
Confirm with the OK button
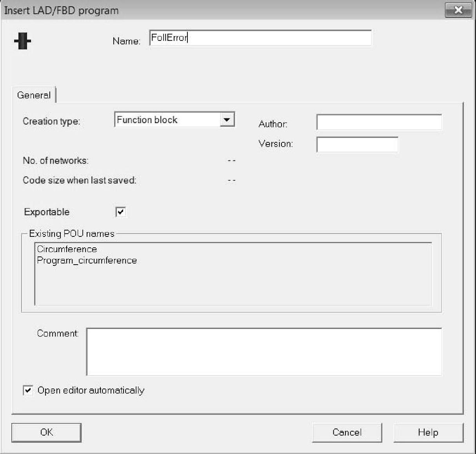pyautogui.click(x=46, y=432)
